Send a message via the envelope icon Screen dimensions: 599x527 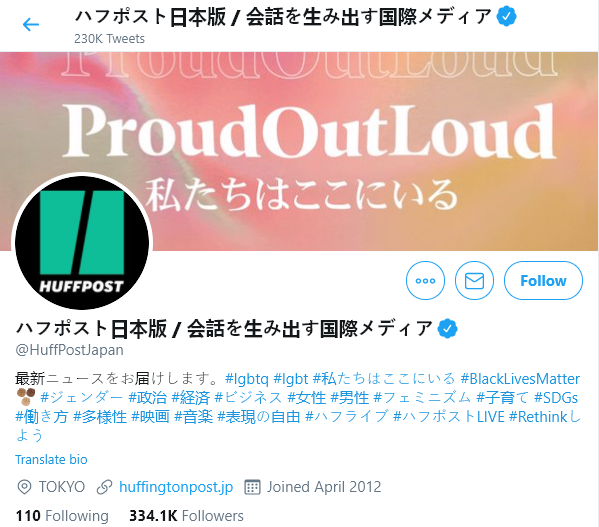474,281
